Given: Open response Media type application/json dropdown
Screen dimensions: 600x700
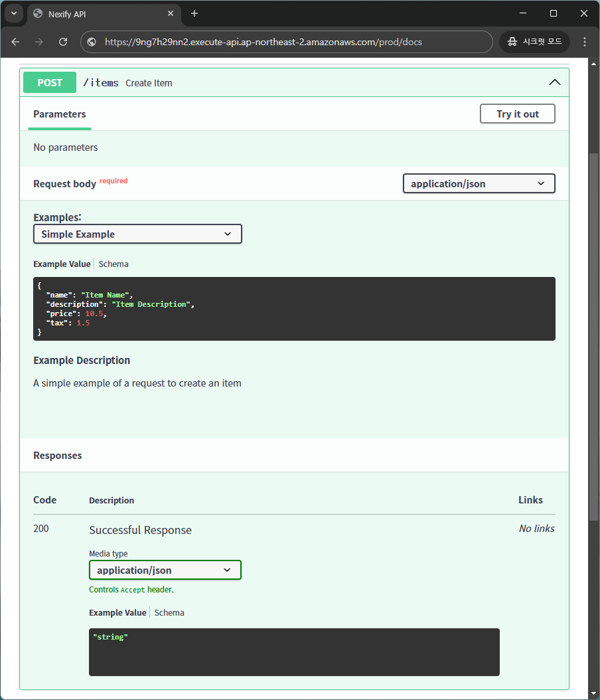Looking at the screenshot, I should point(165,570).
